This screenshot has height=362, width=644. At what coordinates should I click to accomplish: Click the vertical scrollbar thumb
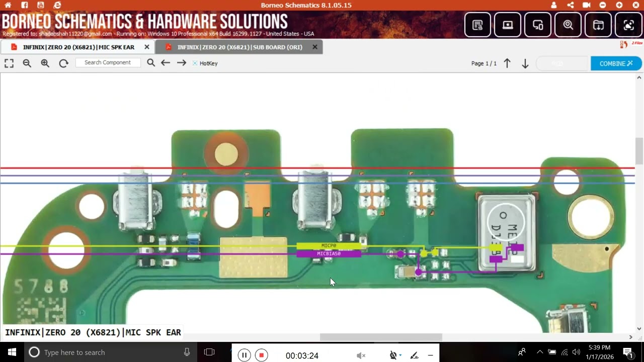tap(639, 151)
